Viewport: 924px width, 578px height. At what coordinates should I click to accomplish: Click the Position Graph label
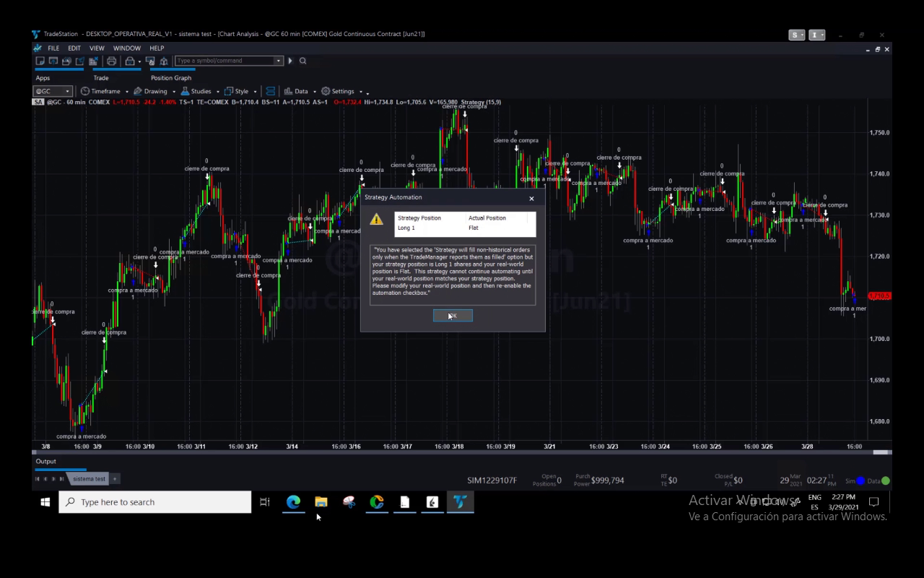(171, 78)
